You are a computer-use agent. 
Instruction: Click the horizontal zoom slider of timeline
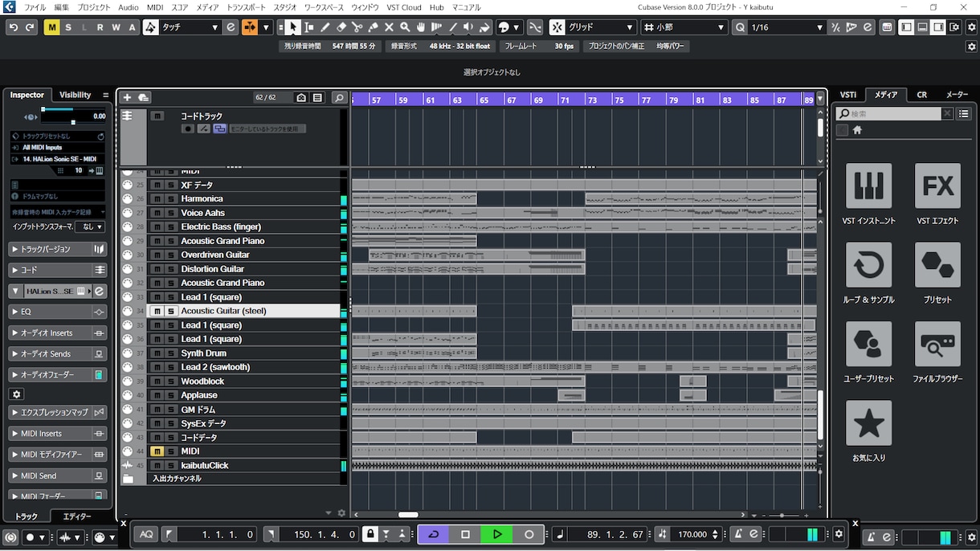[782, 515]
